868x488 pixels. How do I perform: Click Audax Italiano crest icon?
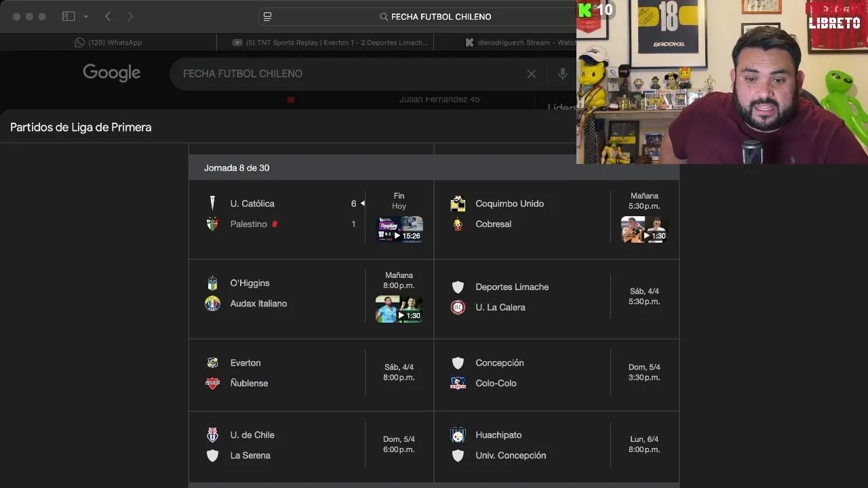(x=212, y=304)
